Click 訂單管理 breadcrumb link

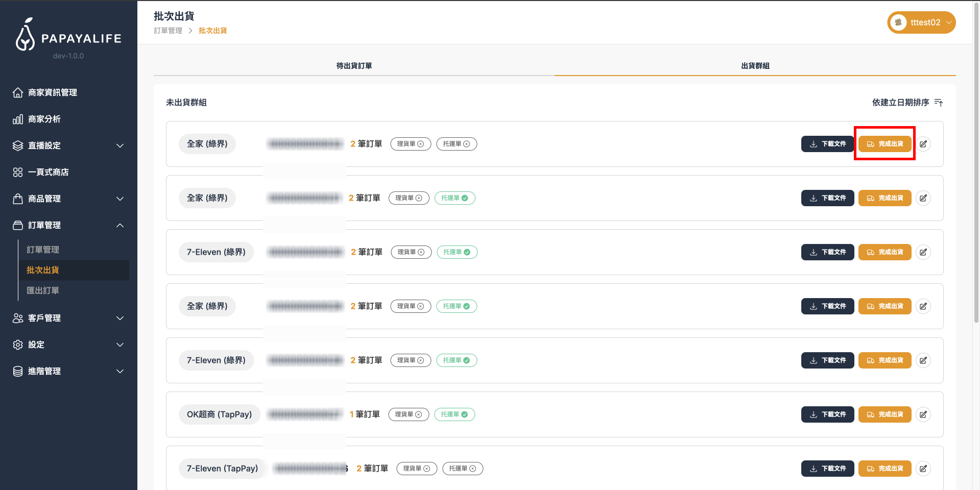click(168, 31)
